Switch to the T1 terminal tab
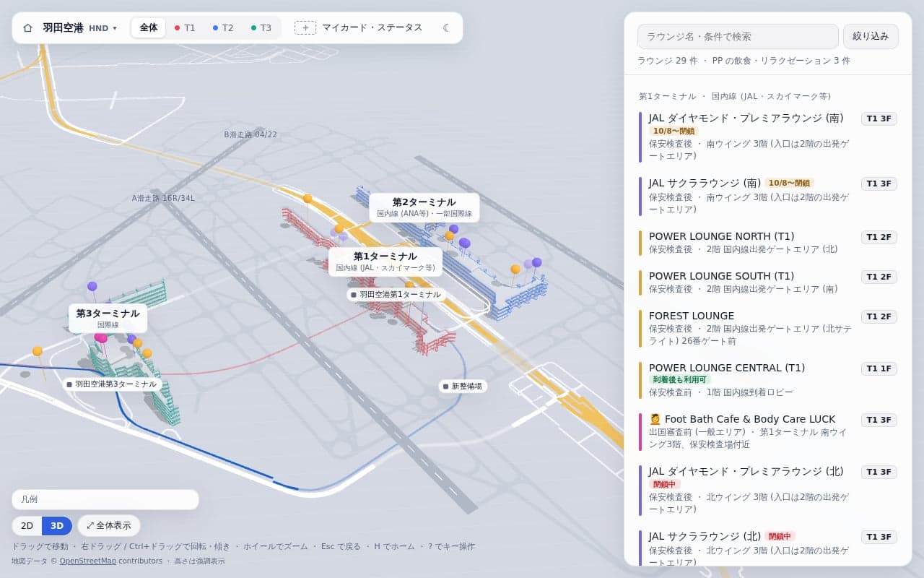924x578 pixels. 185,28
